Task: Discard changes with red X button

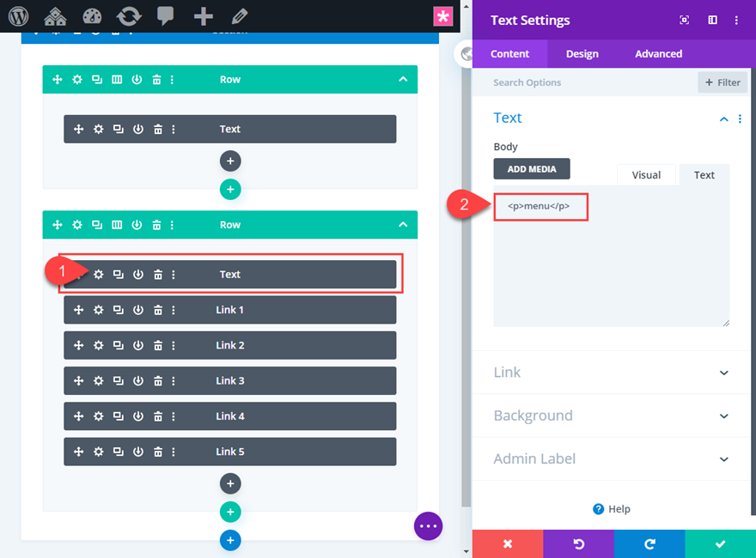Action: pos(508,544)
